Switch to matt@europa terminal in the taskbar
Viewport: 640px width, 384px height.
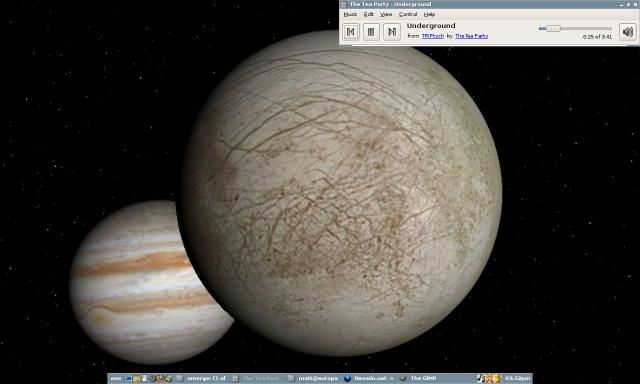tap(313, 378)
